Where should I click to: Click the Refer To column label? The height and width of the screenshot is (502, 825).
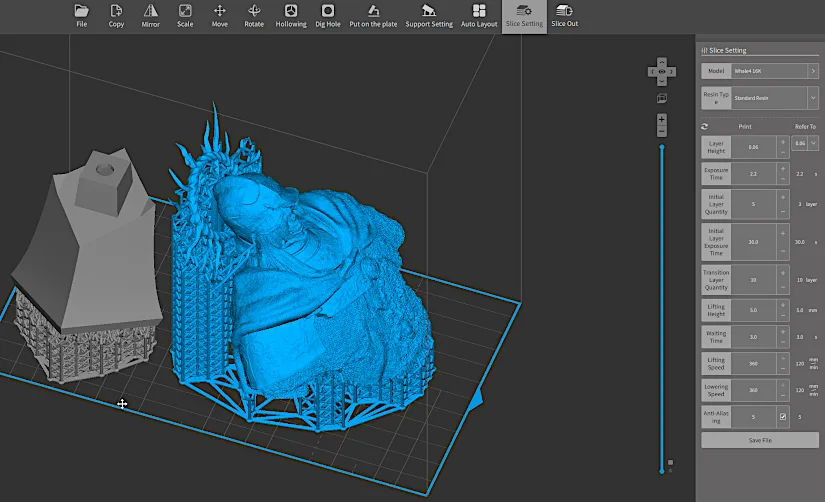click(x=805, y=127)
